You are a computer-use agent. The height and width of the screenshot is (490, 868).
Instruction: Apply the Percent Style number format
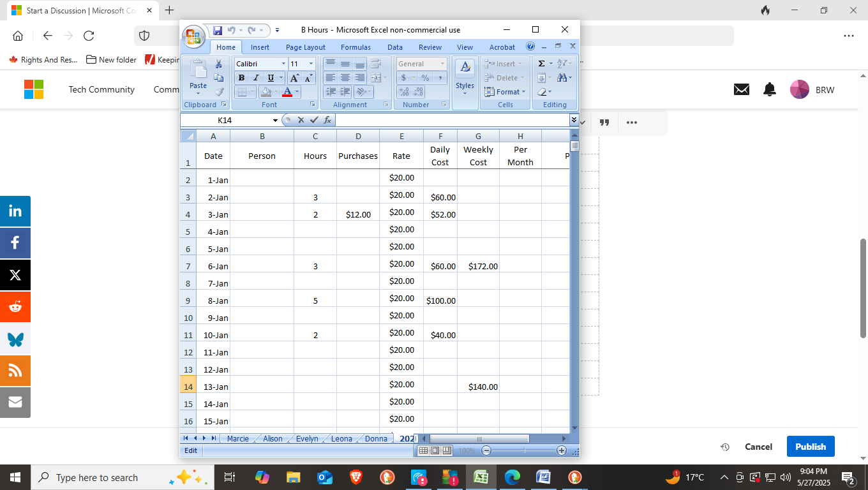click(426, 78)
